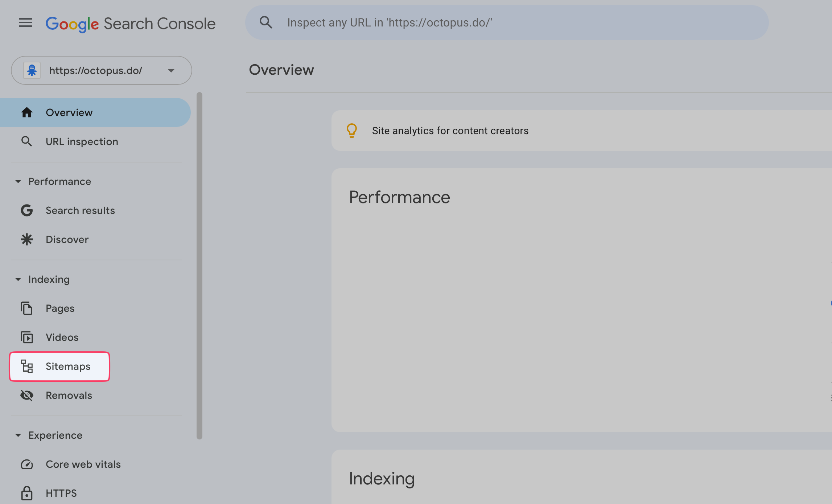Image resolution: width=832 pixels, height=504 pixels.
Task: Open the Videos indexing report
Action: [x=95, y=337]
